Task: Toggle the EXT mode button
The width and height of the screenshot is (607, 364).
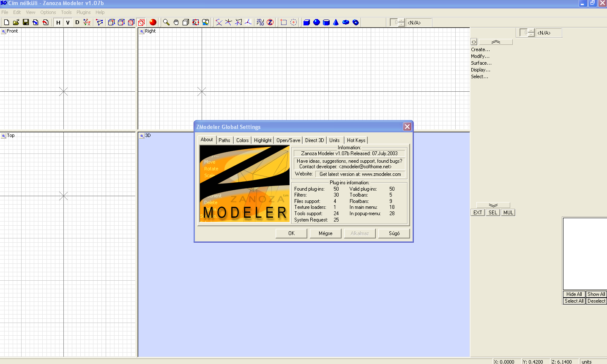Action: pyautogui.click(x=478, y=213)
